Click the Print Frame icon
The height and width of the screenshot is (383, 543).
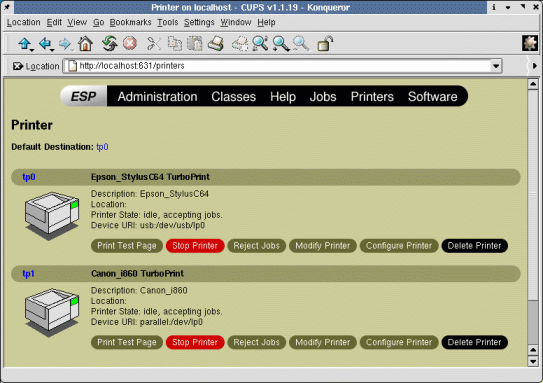click(240, 44)
